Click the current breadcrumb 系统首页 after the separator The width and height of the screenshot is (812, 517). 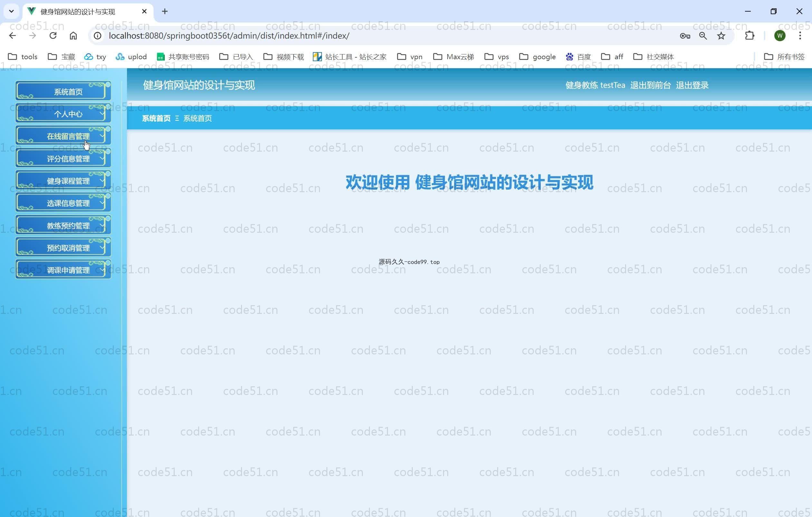click(x=198, y=118)
